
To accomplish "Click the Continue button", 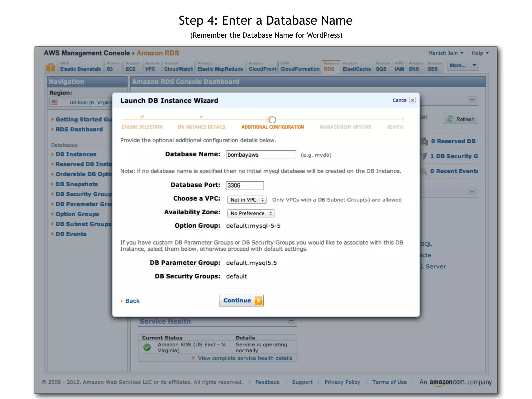I will point(241,301).
